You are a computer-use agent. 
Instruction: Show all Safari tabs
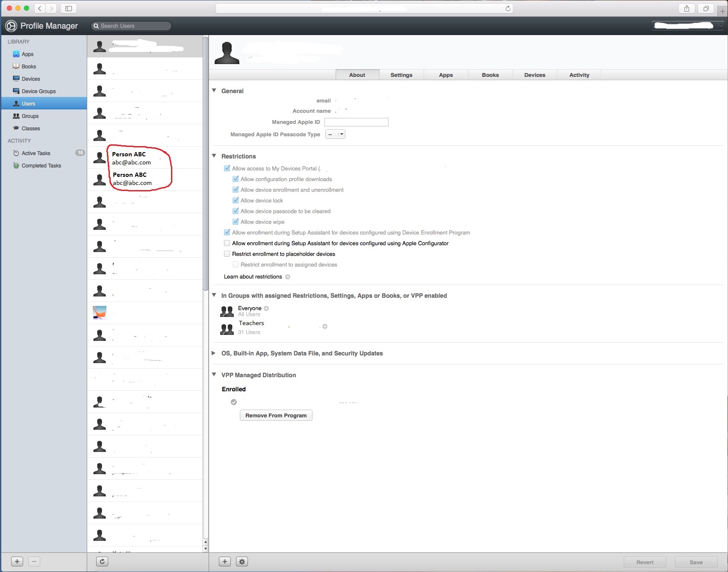(706, 9)
